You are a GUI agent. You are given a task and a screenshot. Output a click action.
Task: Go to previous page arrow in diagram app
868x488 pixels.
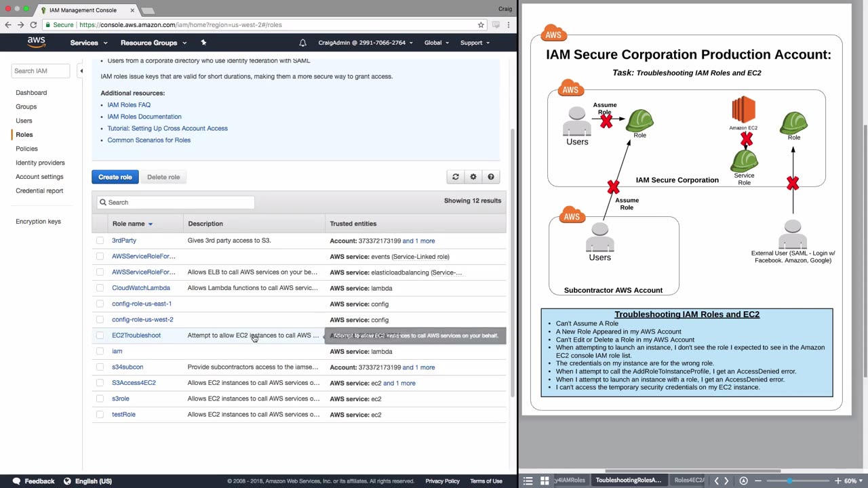pos(716,481)
